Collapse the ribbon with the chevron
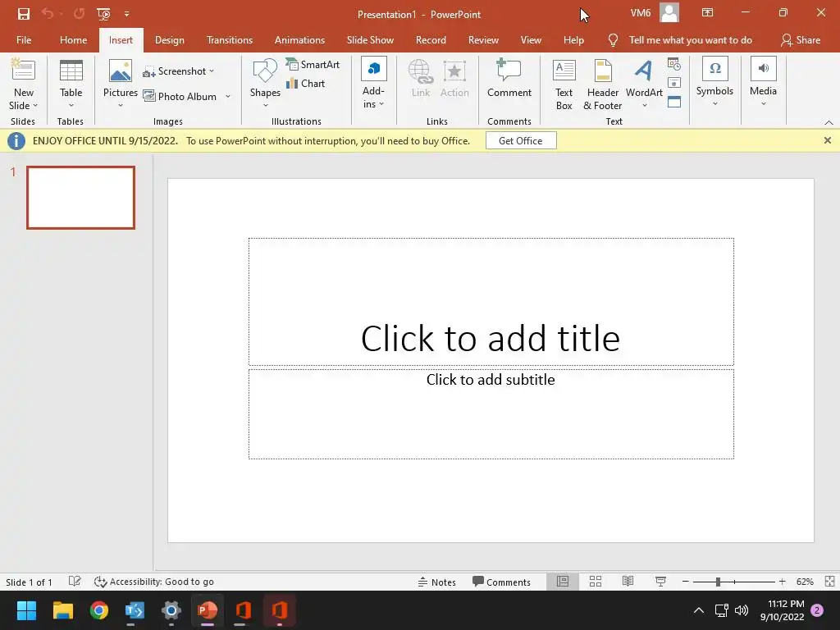This screenshot has height=630, width=840. tap(829, 123)
